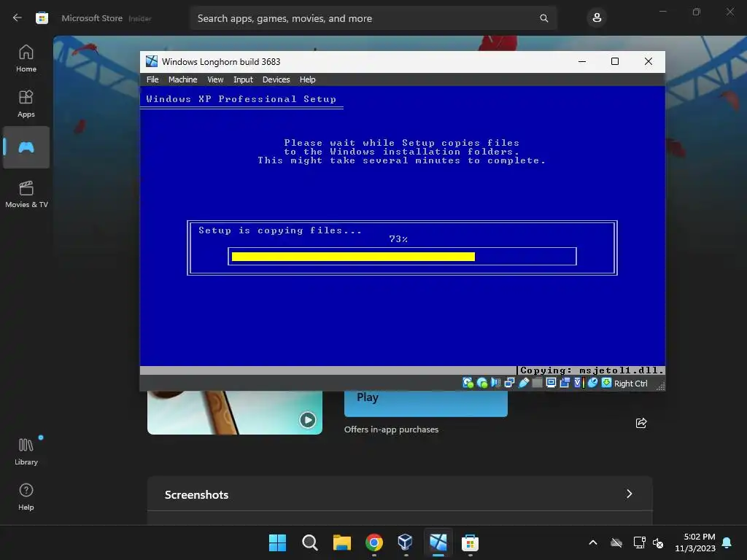Open notifications bell in the taskbar

[727, 542]
